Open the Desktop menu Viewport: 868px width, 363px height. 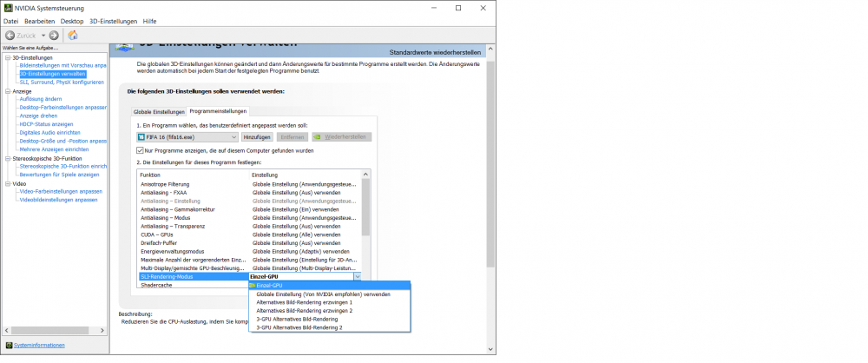[x=73, y=20]
